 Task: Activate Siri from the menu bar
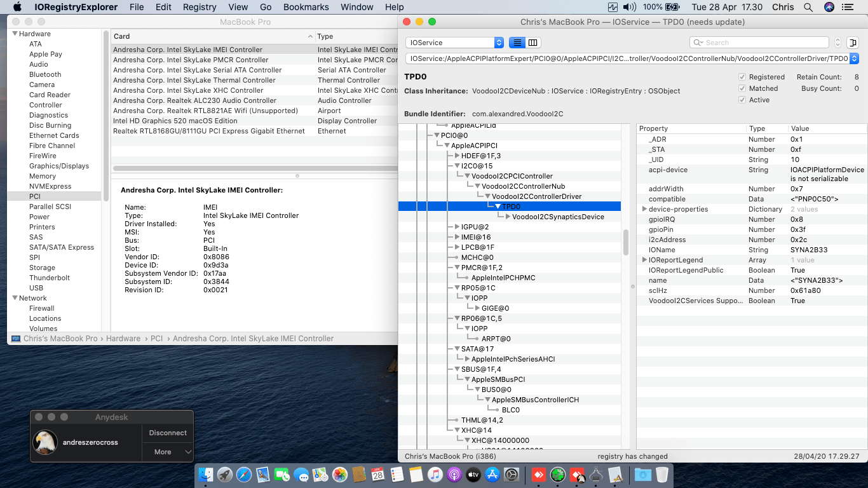coord(829,7)
